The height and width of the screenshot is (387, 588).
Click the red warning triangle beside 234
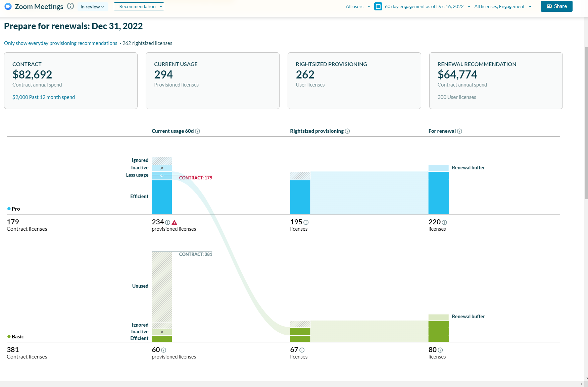(x=174, y=222)
